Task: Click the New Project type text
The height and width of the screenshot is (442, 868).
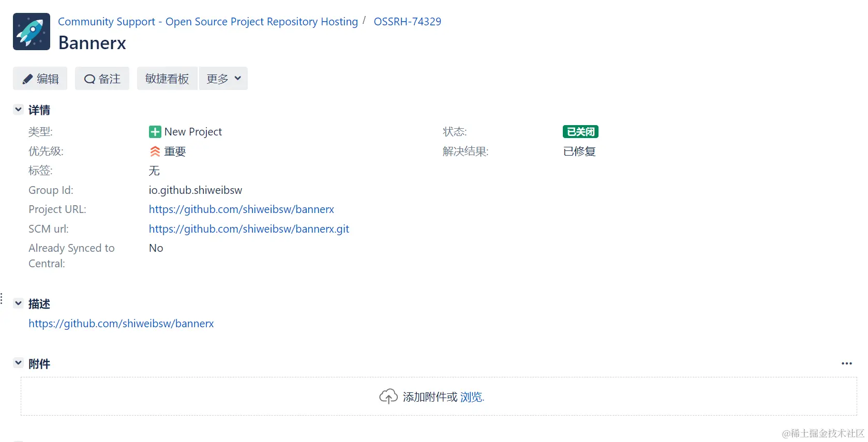Action: click(193, 132)
